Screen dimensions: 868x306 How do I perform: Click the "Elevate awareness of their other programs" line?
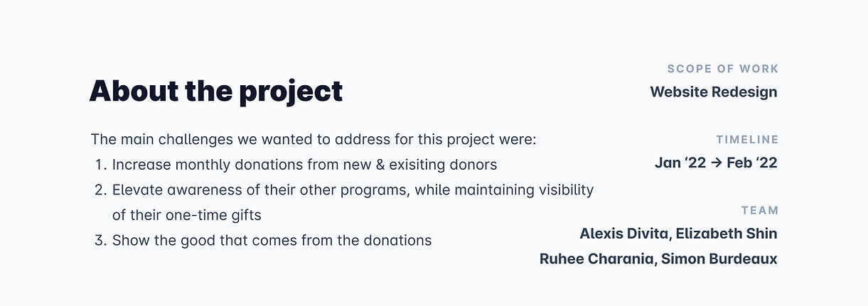click(353, 190)
